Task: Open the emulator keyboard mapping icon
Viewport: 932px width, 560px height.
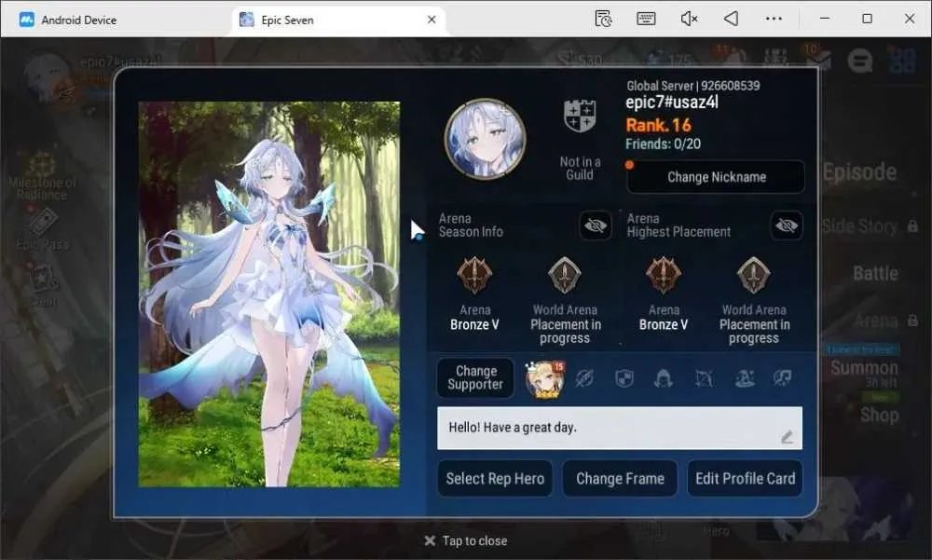Action: pyautogui.click(x=646, y=19)
